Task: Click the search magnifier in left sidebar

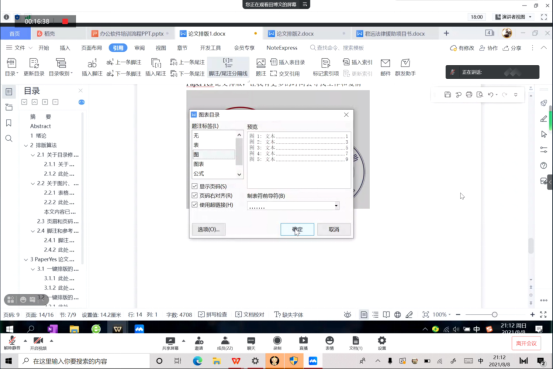Action: pos(9,138)
